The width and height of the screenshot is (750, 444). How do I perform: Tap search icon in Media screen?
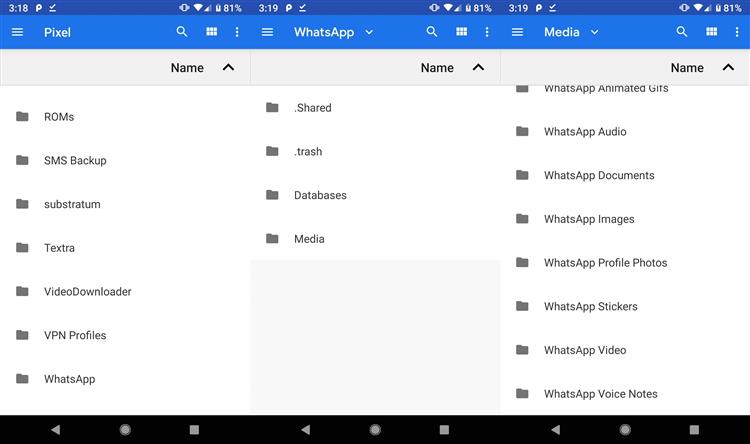click(x=682, y=32)
